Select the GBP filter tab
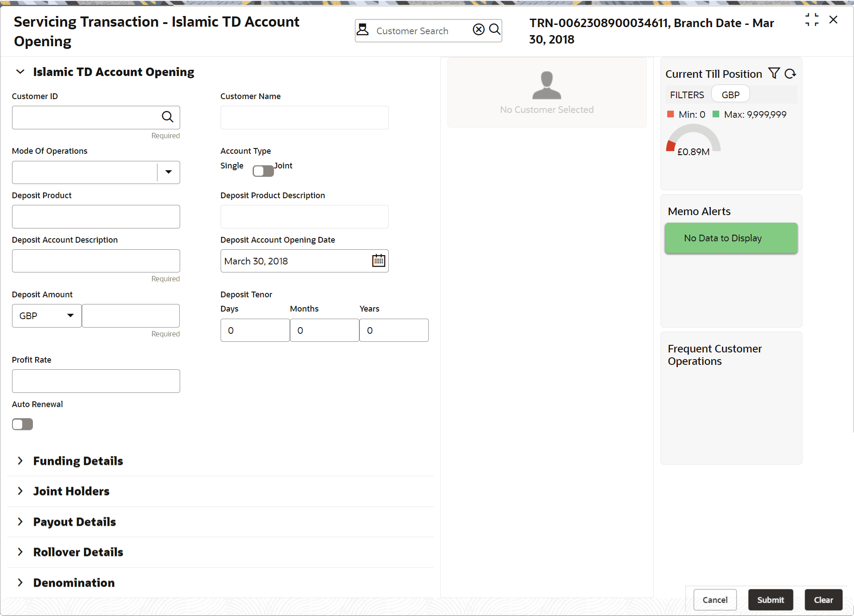854x616 pixels. (730, 94)
